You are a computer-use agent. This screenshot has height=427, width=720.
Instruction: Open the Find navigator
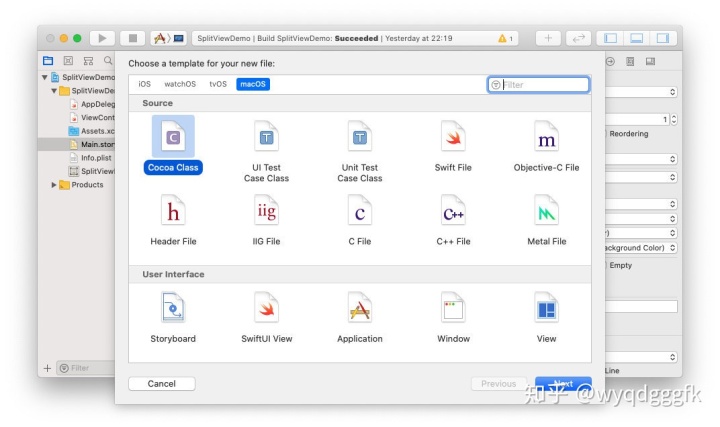click(x=108, y=61)
